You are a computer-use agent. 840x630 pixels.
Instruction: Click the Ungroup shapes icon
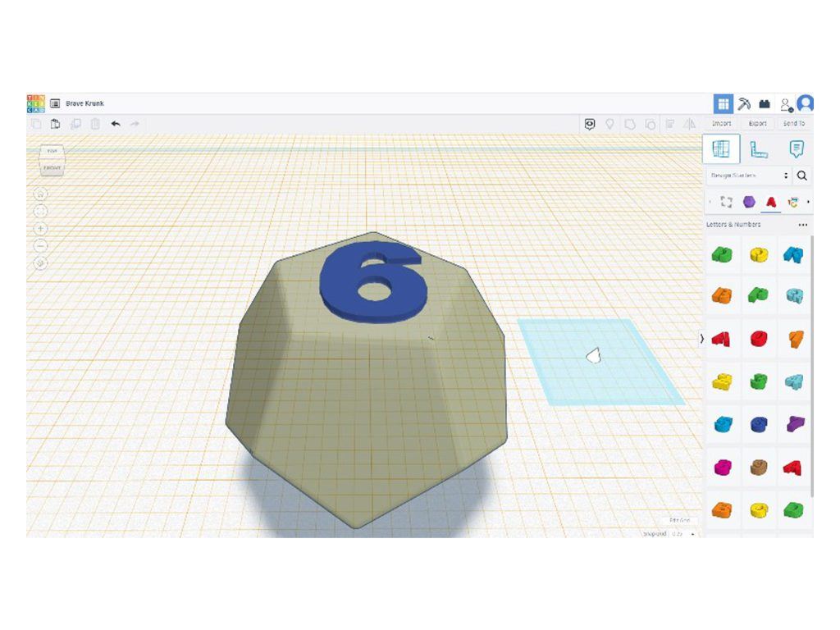pos(650,125)
